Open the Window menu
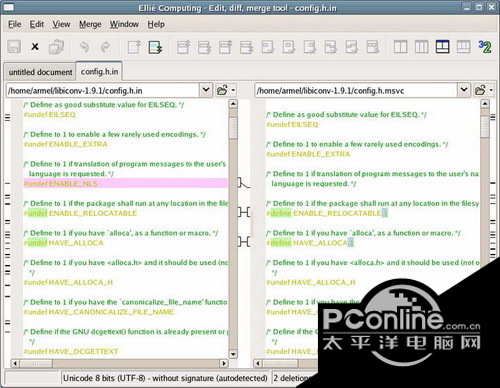This screenshot has width=500, height=388. pos(124,24)
